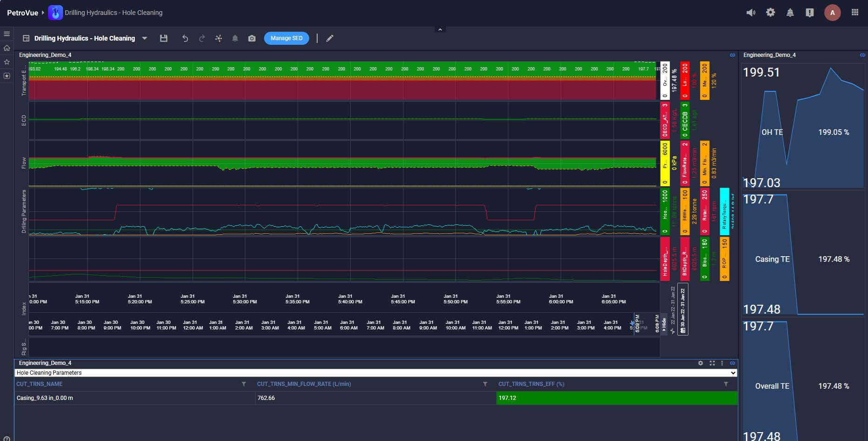Select the 30 Jan 22 - 31 Jan 22 date range

click(x=682, y=309)
